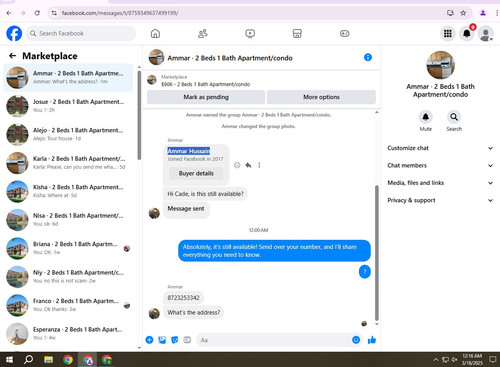
Task: Open the $906 listing link
Action: click(206, 84)
